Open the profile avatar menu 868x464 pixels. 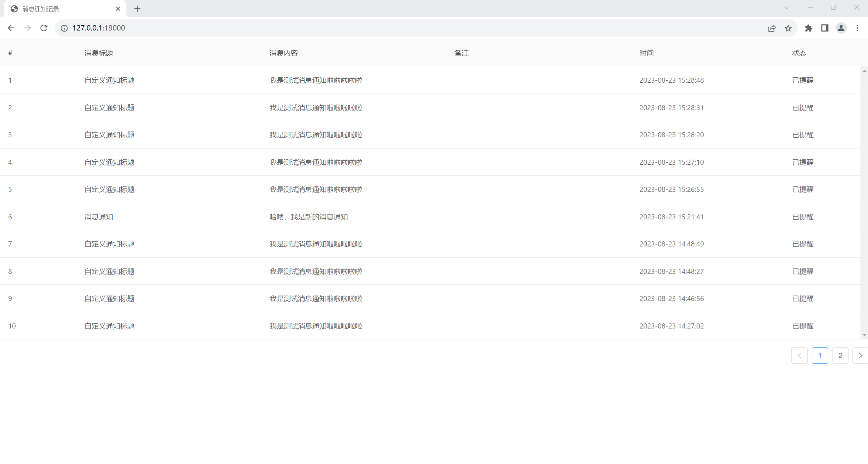pyautogui.click(x=841, y=28)
